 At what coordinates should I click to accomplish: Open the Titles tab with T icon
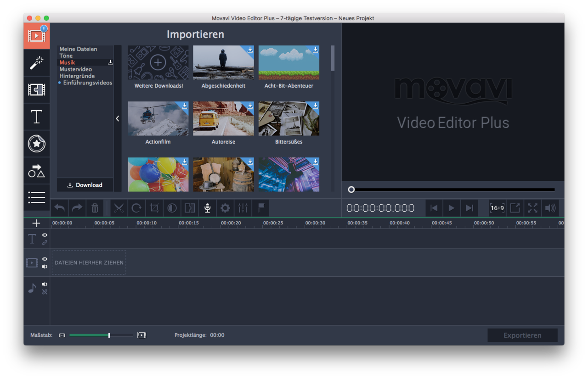pyautogui.click(x=37, y=117)
